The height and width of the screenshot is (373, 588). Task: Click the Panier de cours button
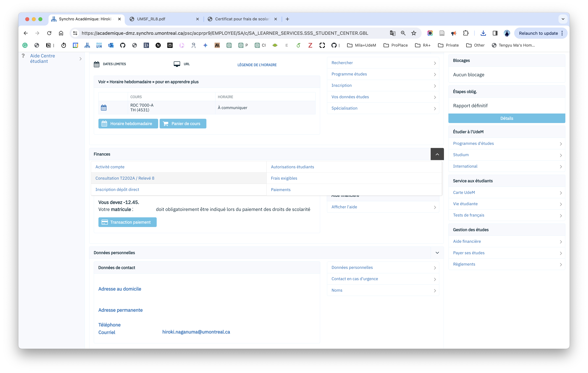point(183,124)
